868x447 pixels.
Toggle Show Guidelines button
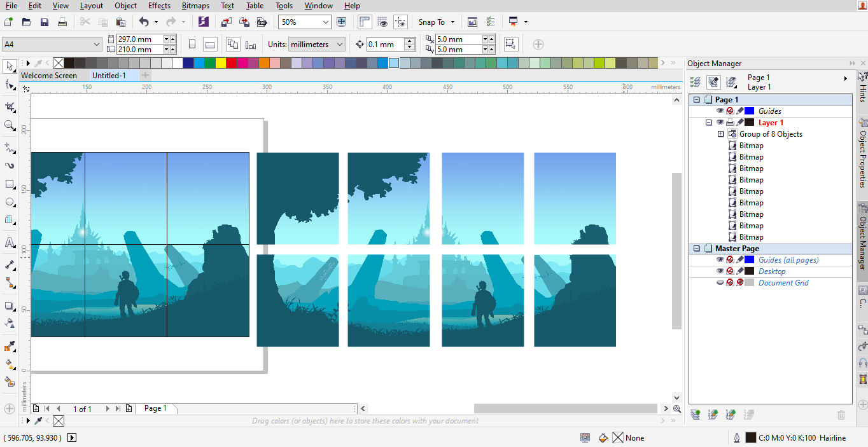[x=400, y=22]
